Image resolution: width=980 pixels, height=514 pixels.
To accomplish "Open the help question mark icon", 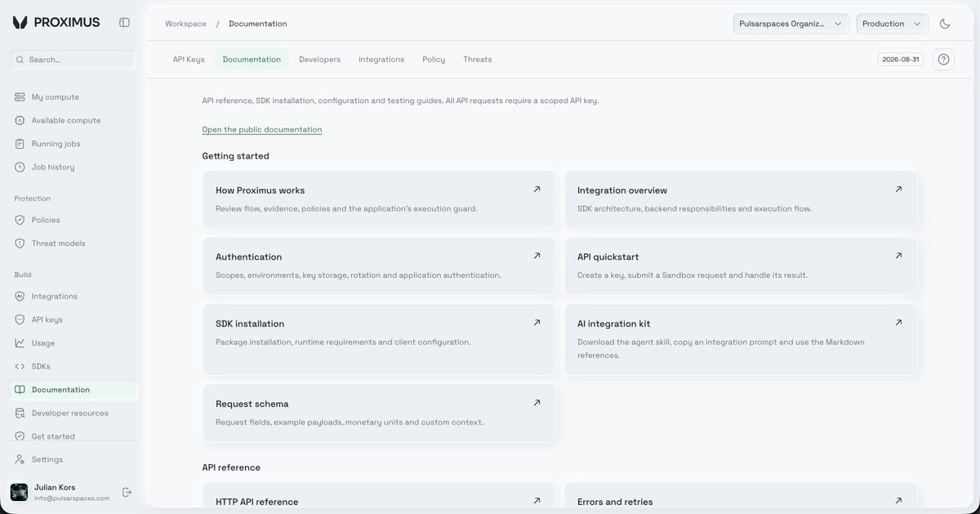I will pyautogui.click(x=943, y=60).
